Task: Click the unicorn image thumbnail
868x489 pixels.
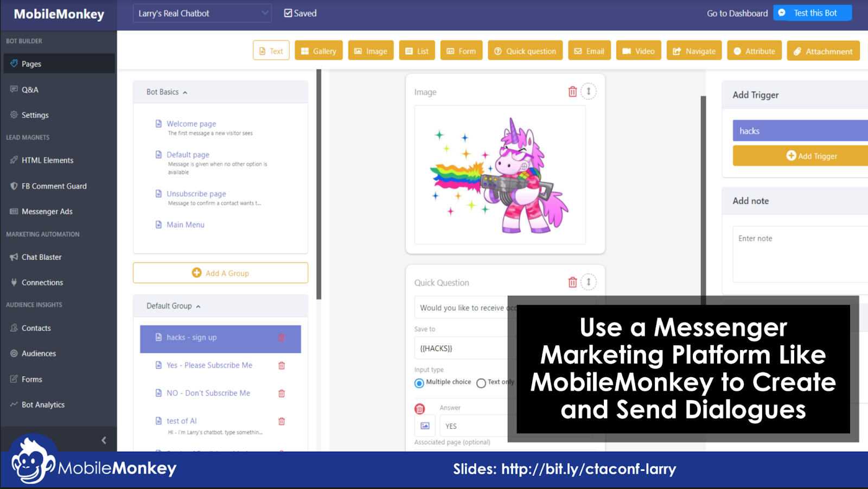Action: [x=500, y=175]
